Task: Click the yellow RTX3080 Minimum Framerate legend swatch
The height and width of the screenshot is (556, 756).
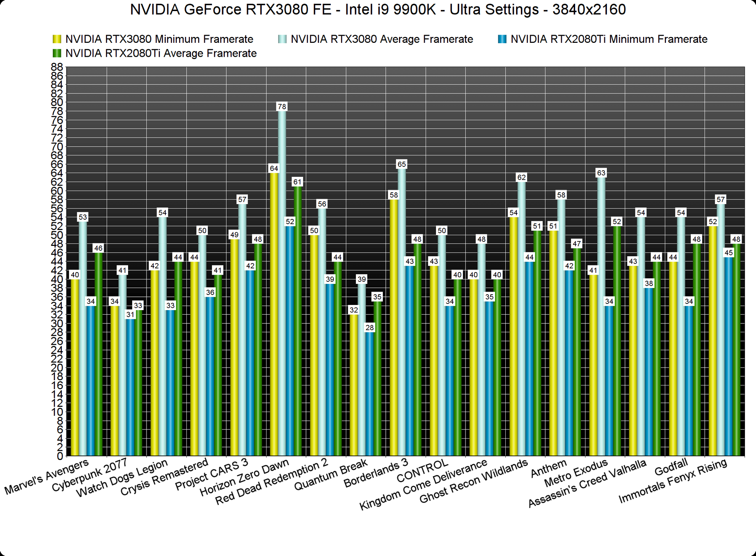Action: click(x=57, y=40)
